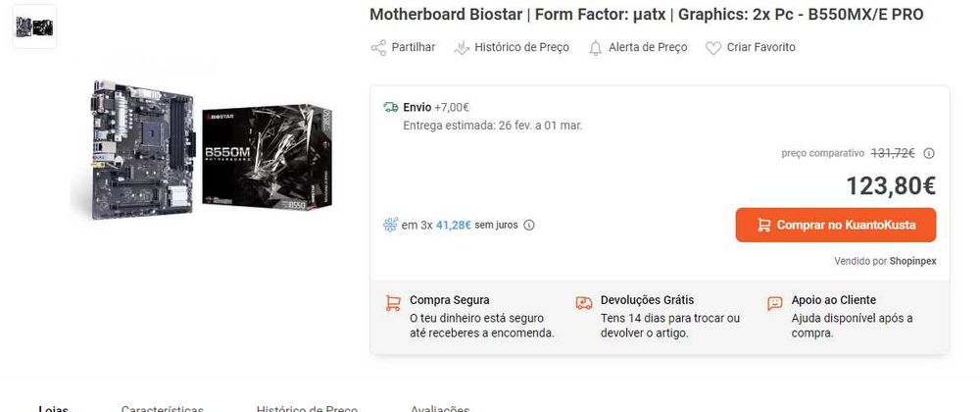
Task: Select the small motherboard thumbnail
Action: (x=34, y=26)
